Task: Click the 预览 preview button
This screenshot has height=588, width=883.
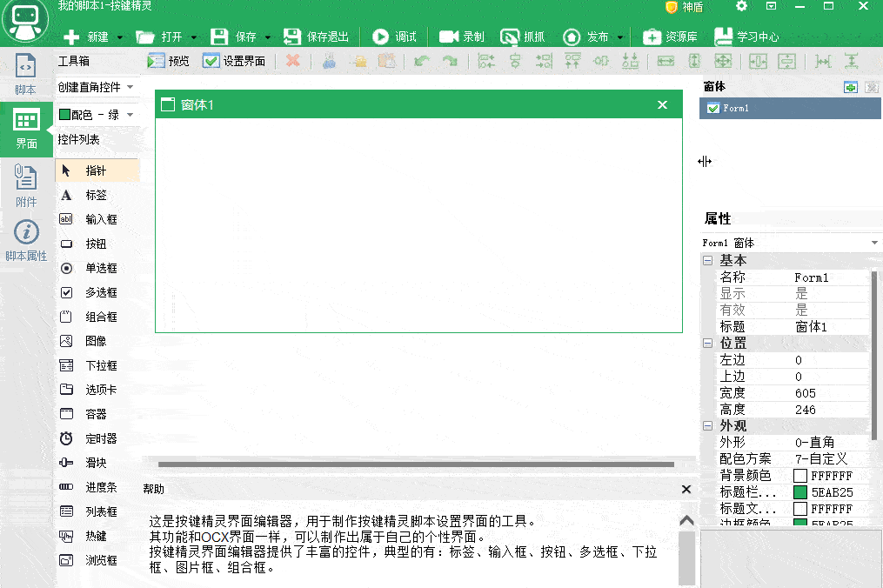Action: [169, 61]
